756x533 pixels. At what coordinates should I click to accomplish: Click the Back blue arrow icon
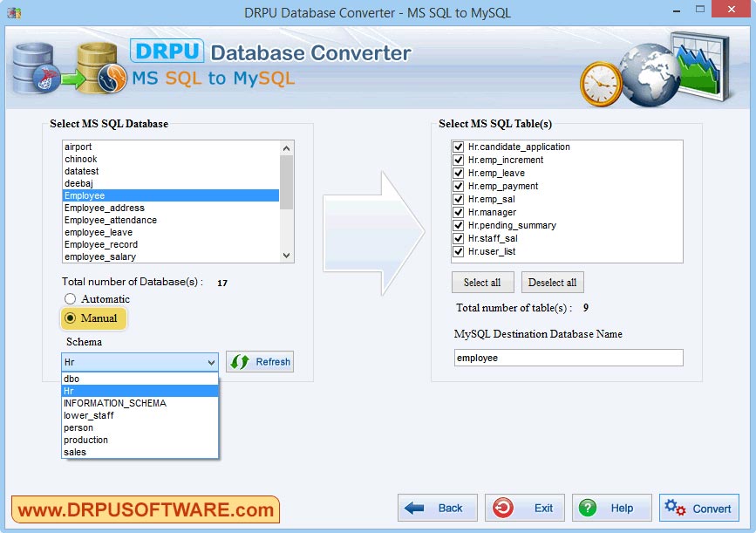(x=417, y=508)
